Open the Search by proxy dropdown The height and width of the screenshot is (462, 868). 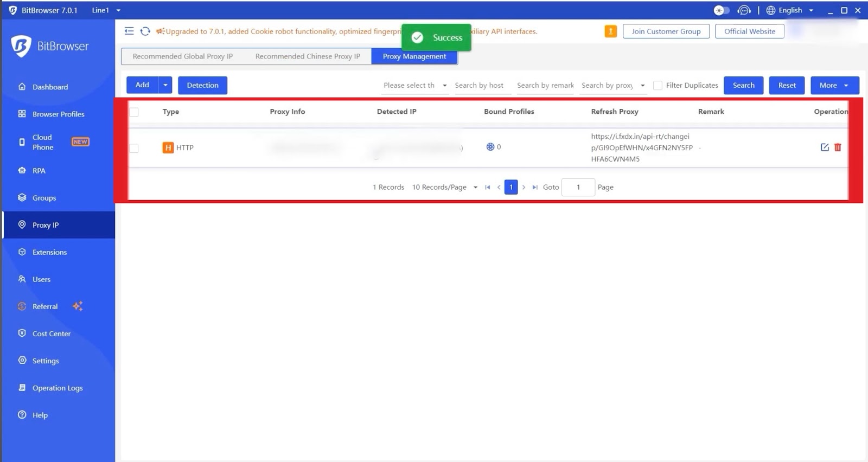pyautogui.click(x=613, y=86)
